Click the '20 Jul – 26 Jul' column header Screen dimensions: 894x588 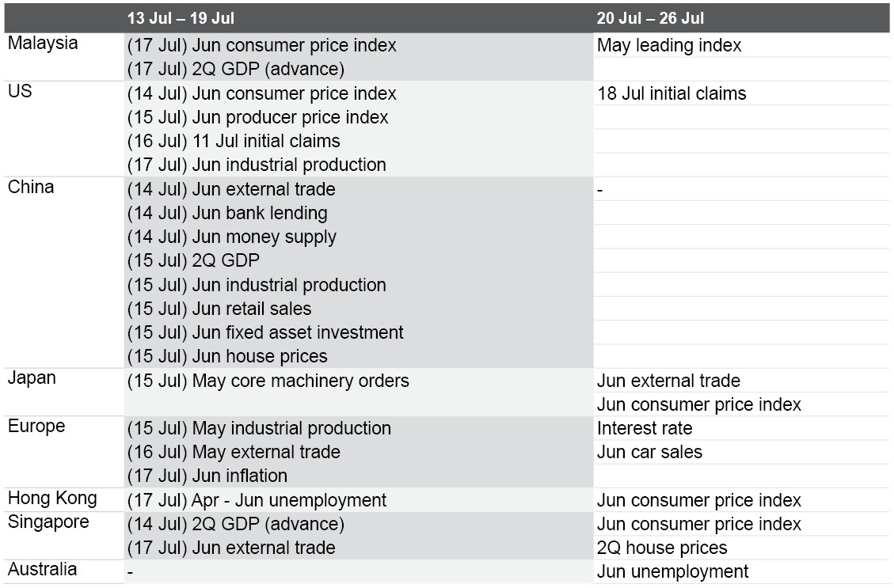click(x=650, y=18)
